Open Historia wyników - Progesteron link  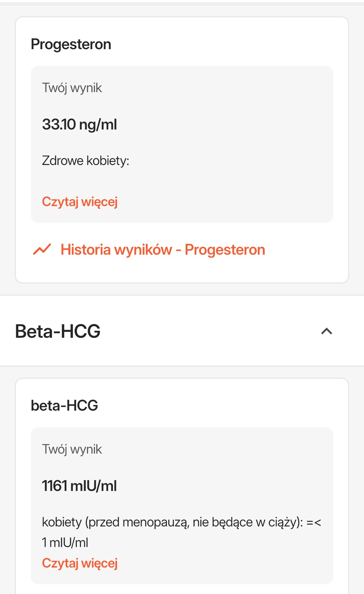pyautogui.click(x=162, y=250)
